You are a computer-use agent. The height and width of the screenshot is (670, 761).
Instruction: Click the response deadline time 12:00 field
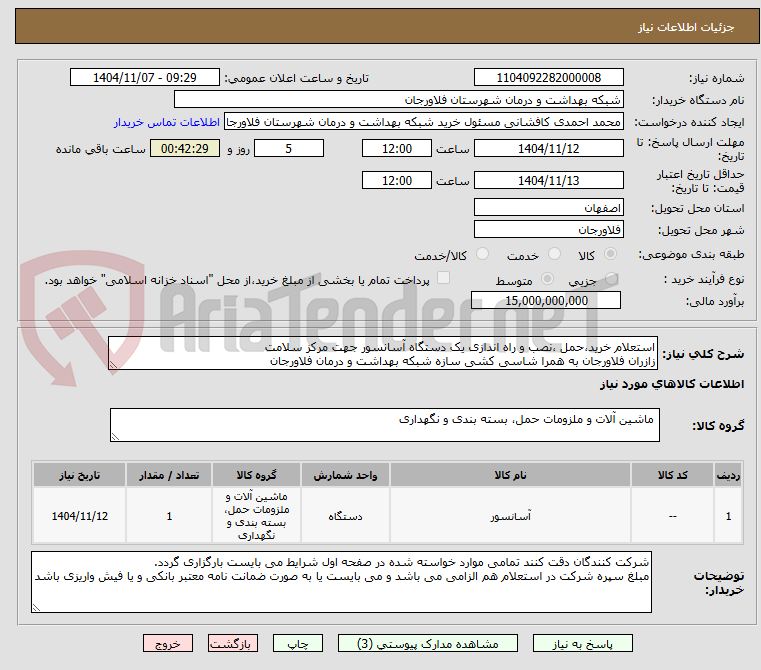coord(397,149)
